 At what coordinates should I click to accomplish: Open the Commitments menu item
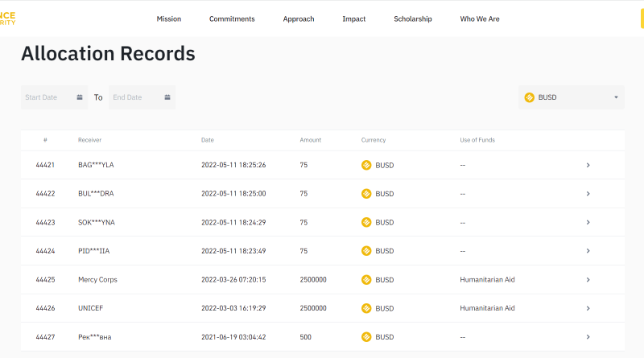232,19
